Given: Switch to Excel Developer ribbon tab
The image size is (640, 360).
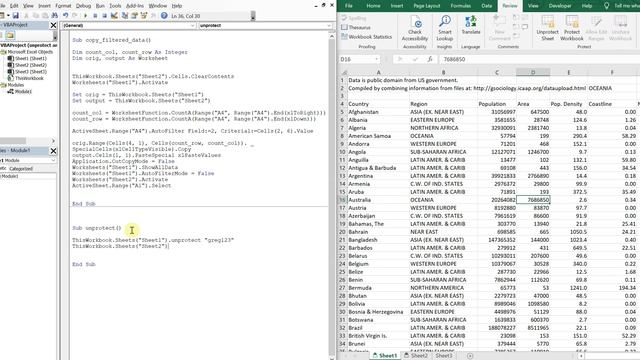Looking at the screenshot, I should (x=560, y=6).
